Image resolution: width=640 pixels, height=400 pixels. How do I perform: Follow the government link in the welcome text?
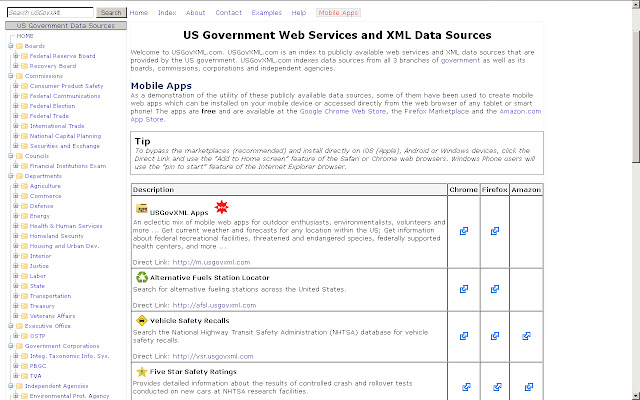(x=460, y=60)
